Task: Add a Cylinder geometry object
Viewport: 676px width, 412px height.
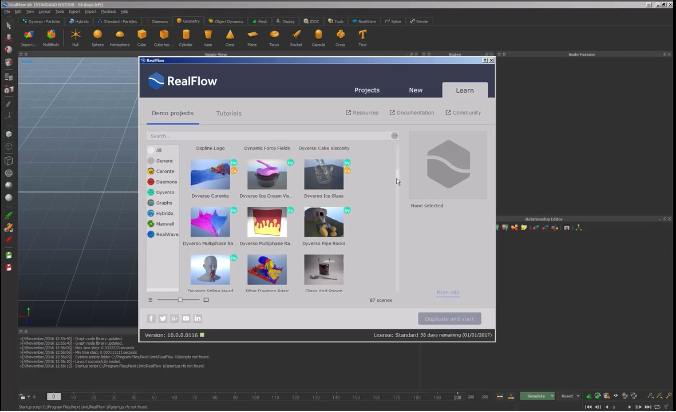Action: [x=186, y=37]
